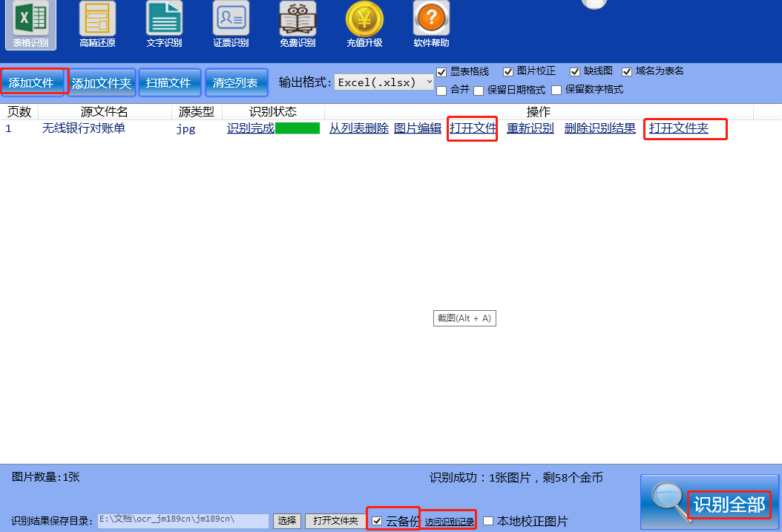Click the 重新识别 link
The image size is (782, 532).
click(530, 128)
